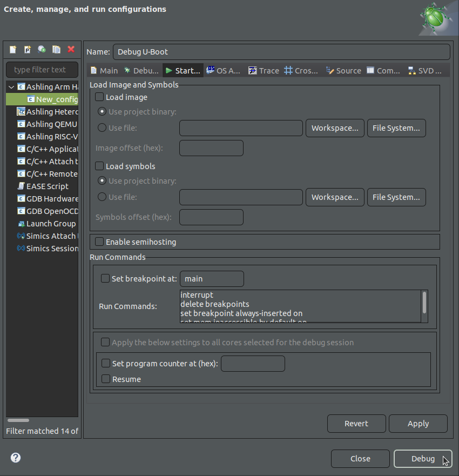
Task: Click the type filter text field
Action: point(42,70)
